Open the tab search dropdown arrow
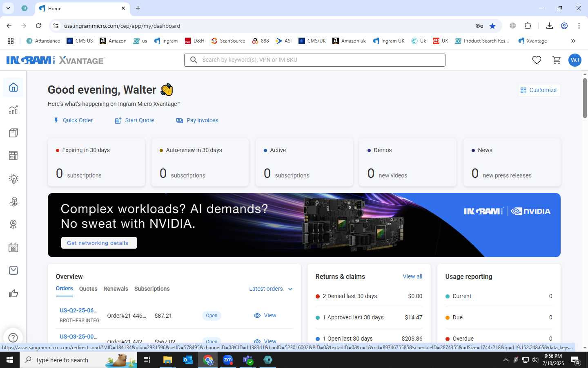The image size is (588, 368). (8, 8)
